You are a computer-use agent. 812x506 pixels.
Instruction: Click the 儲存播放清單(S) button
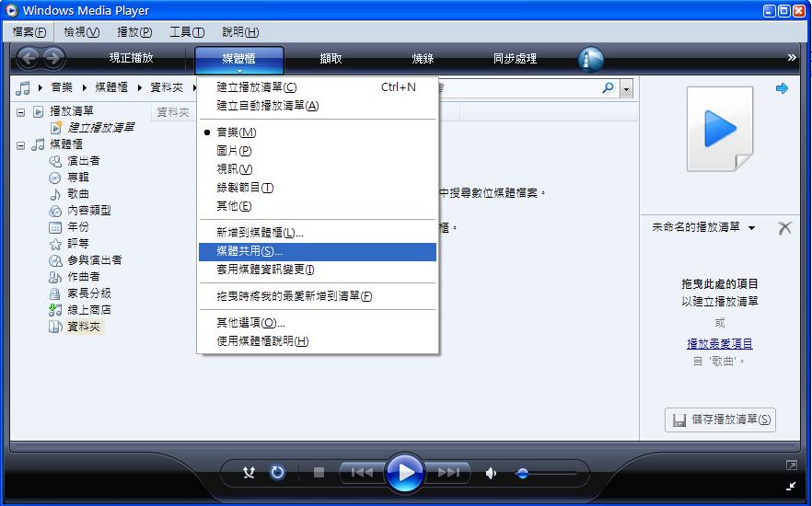720,420
